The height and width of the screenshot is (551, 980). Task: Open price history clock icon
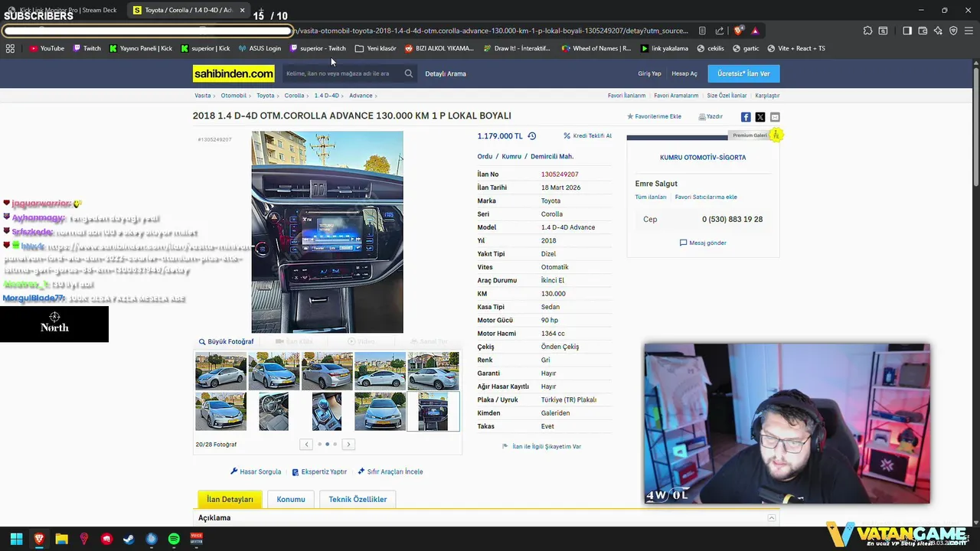point(532,135)
